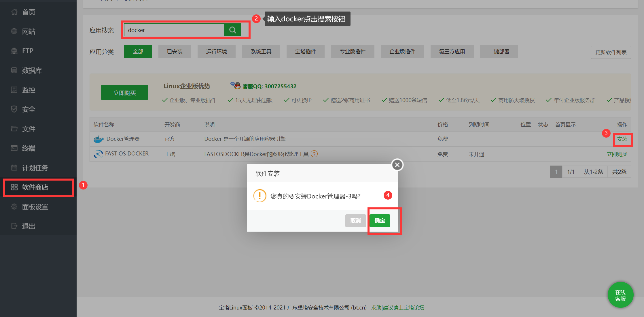Click 更新软件列表 button
The width and height of the screenshot is (644, 317).
point(611,52)
